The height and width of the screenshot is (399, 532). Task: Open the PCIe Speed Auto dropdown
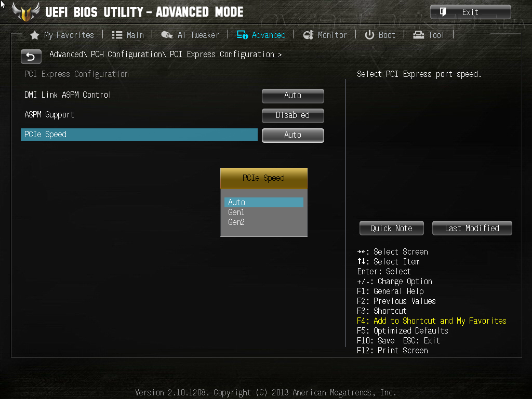(293, 135)
